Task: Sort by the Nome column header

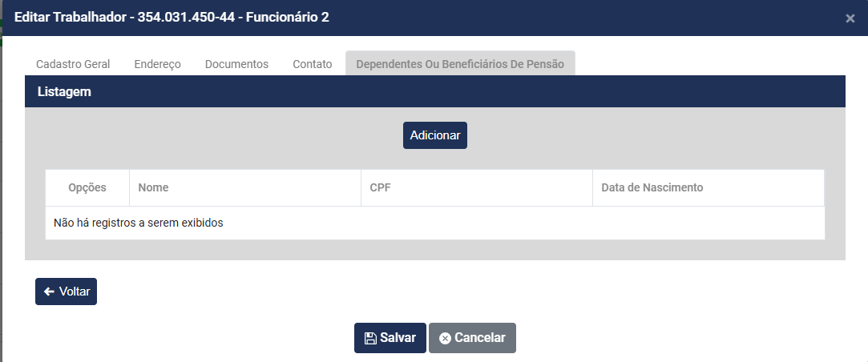Action: tap(153, 187)
